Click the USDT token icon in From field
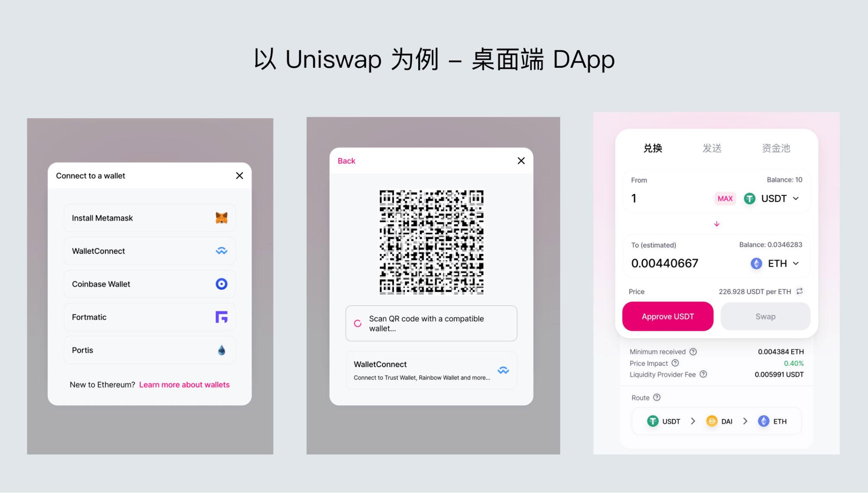Screen dimensions: 868x493 750,198
